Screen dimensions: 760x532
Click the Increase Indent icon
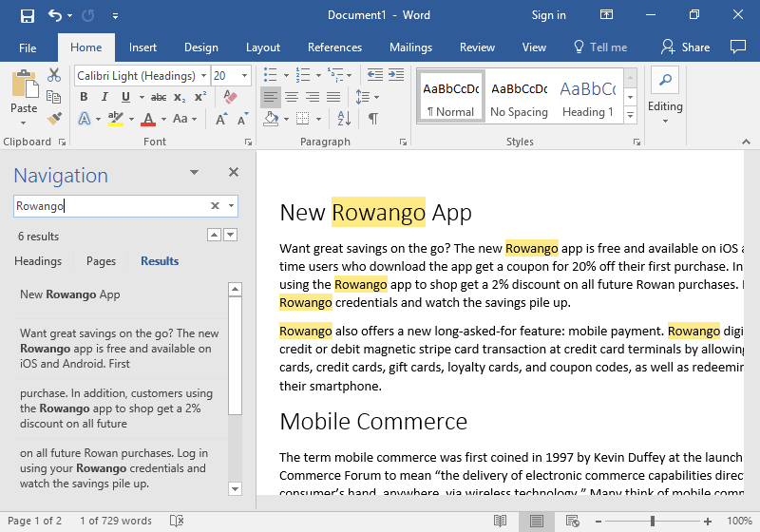(x=393, y=75)
